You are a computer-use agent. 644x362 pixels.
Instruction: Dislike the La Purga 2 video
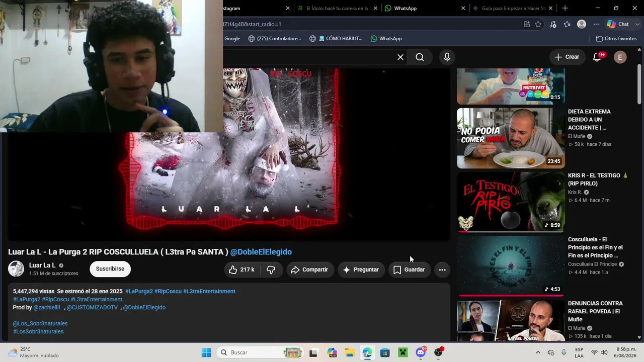271,269
